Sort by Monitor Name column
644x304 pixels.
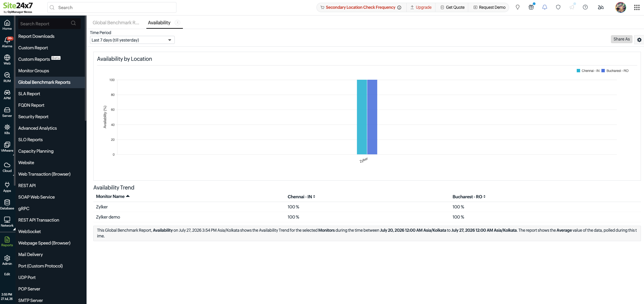113,196
